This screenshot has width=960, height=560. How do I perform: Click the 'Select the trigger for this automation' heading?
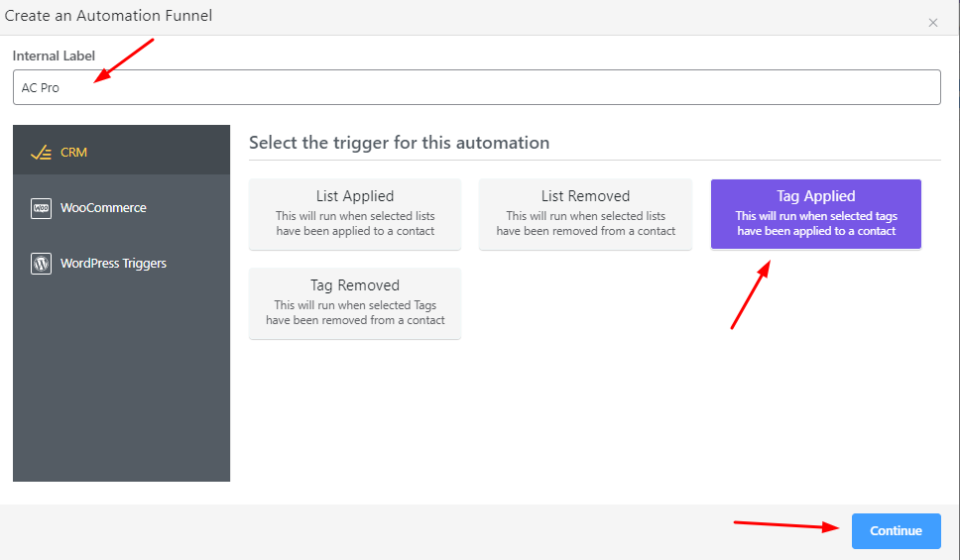click(400, 143)
